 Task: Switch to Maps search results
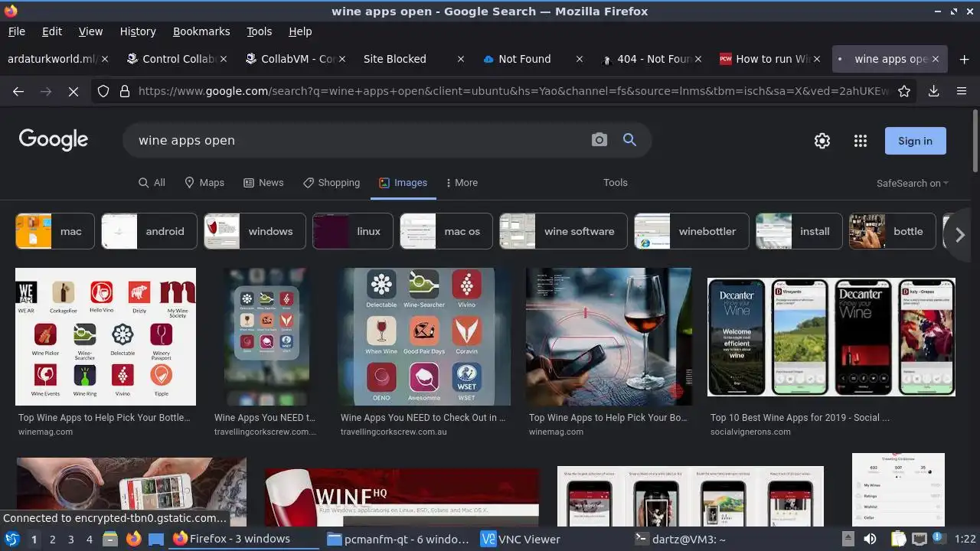click(204, 183)
